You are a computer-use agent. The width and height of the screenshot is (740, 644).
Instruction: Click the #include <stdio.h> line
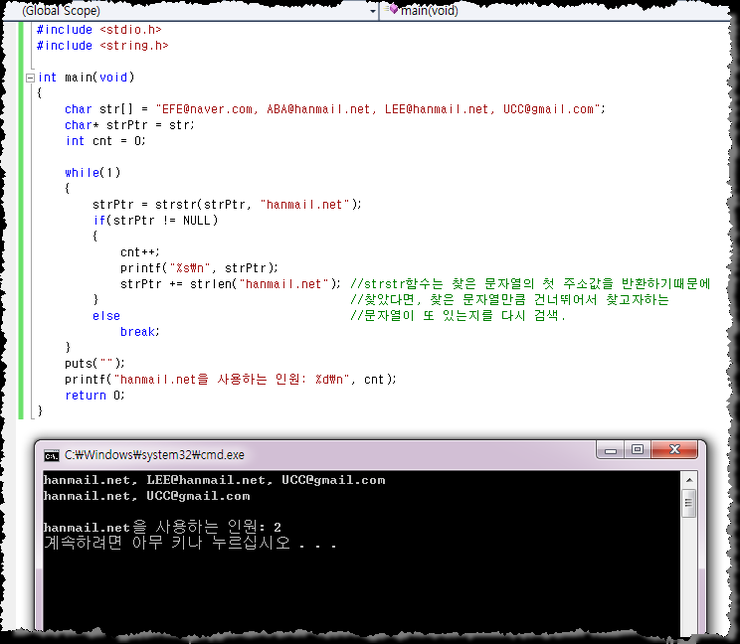click(x=99, y=30)
